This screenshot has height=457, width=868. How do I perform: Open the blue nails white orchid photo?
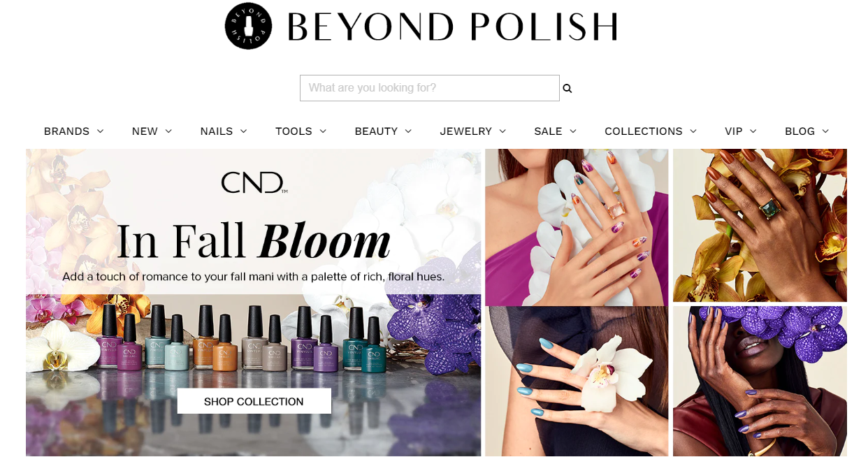tap(577, 382)
